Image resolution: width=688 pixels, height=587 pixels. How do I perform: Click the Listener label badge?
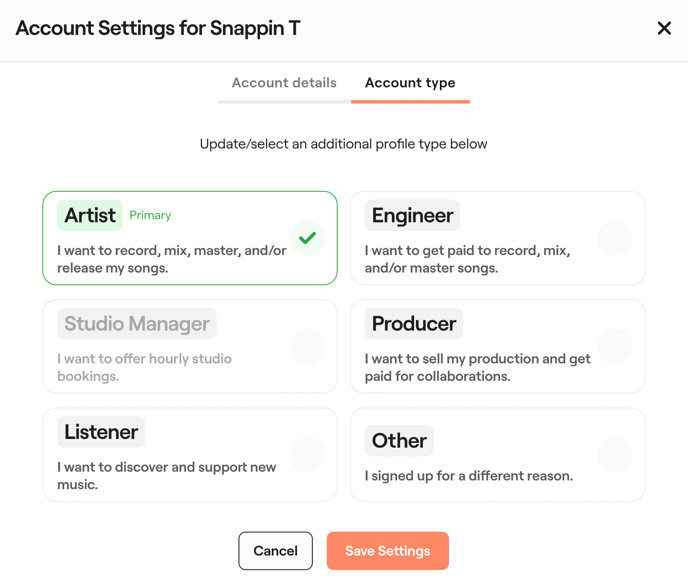101,432
